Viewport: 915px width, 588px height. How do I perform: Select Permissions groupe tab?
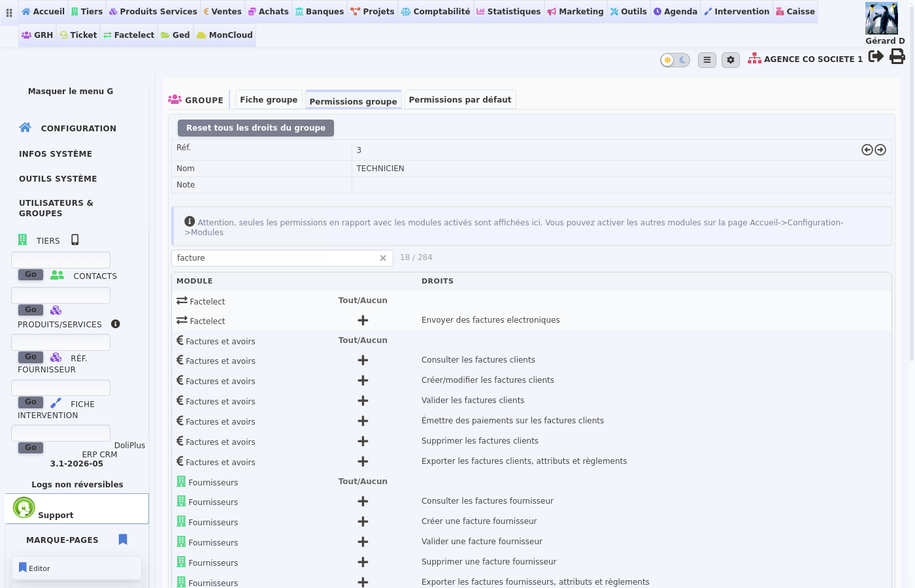pyautogui.click(x=353, y=101)
